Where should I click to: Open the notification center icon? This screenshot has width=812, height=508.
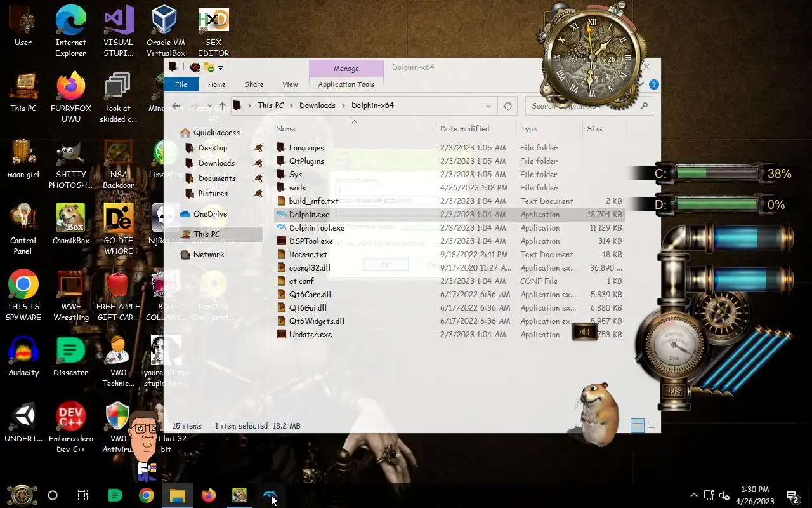792,495
